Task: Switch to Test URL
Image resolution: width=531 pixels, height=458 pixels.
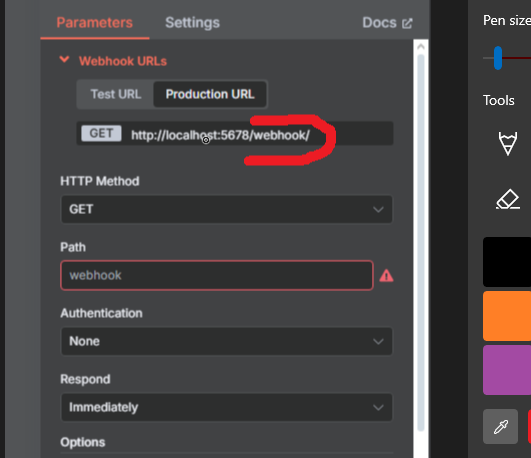Action: [x=116, y=94]
